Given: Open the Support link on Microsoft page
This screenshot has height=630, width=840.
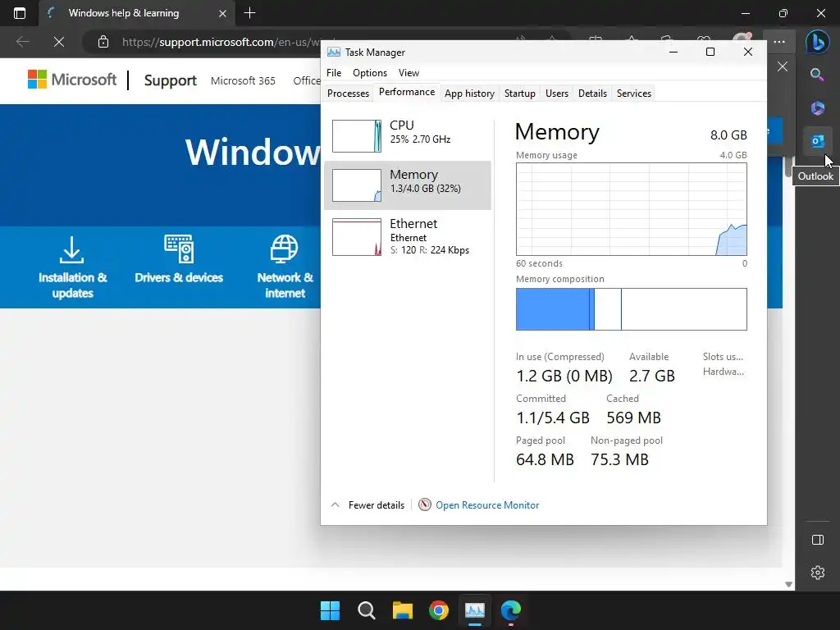Looking at the screenshot, I should [171, 80].
